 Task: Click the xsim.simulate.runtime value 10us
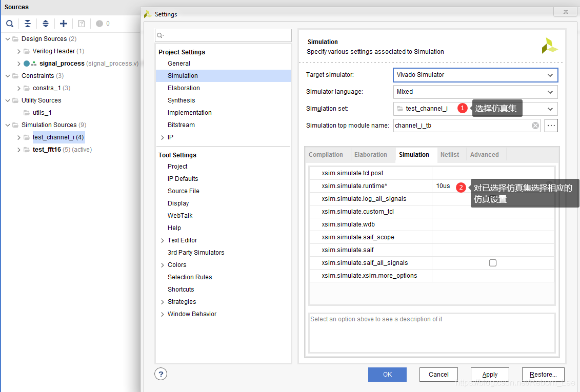click(x=443, y=186)
